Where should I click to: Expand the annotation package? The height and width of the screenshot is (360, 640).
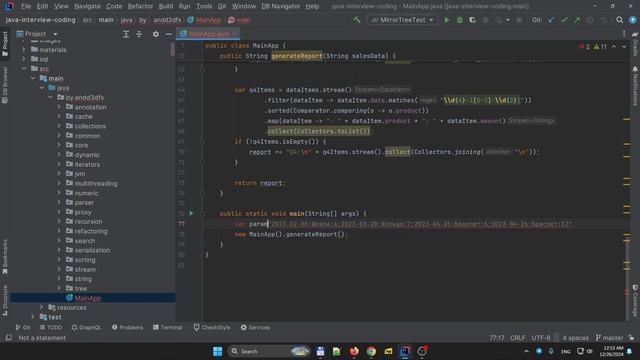pyautogui.click(x=59, y=107)
